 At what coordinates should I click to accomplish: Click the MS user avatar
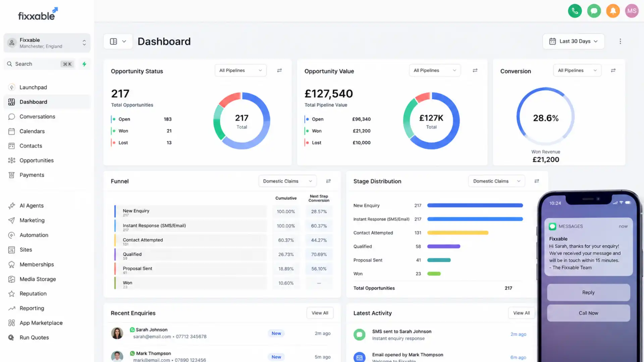[x=632, y=11]
